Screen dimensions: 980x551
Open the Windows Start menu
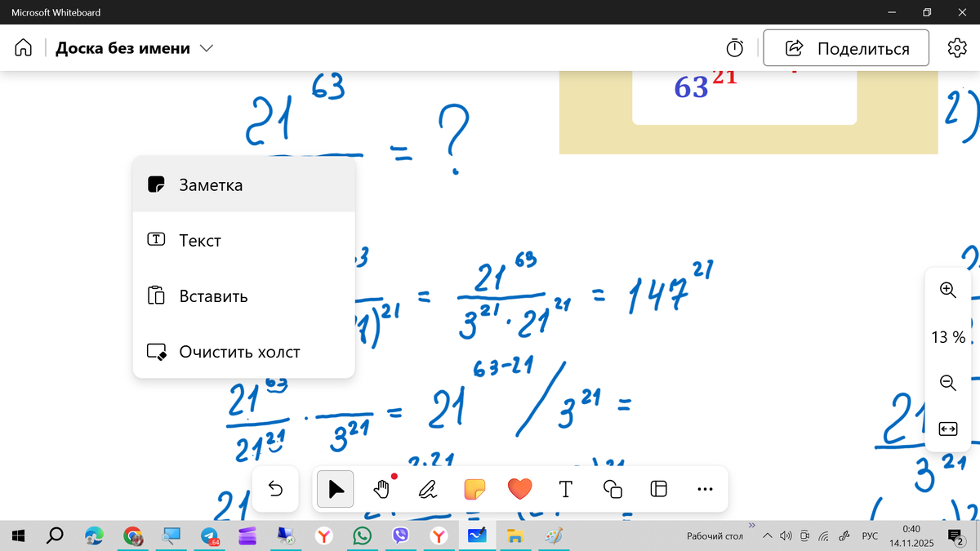[19, 535]
